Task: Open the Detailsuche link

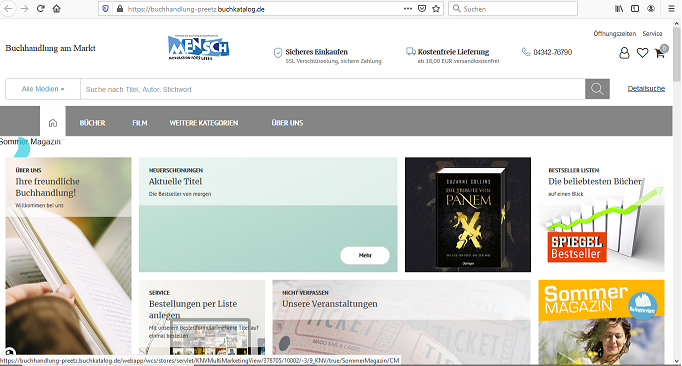Action: (646, 89)
